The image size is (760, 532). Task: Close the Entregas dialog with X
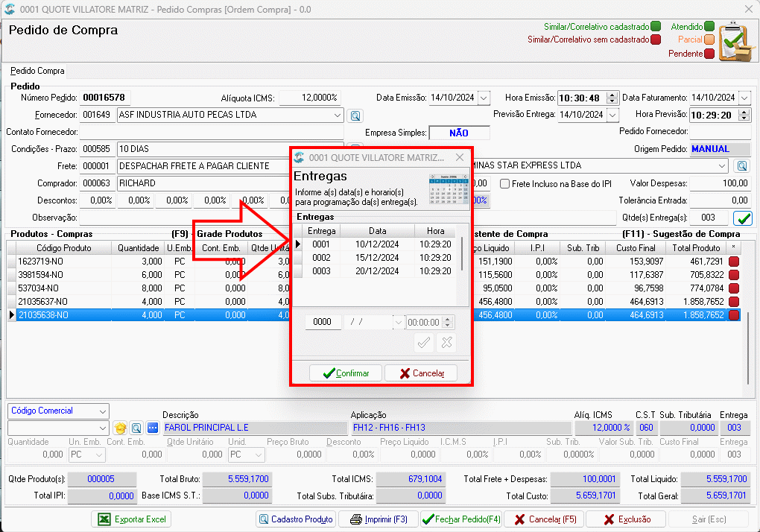460,157
